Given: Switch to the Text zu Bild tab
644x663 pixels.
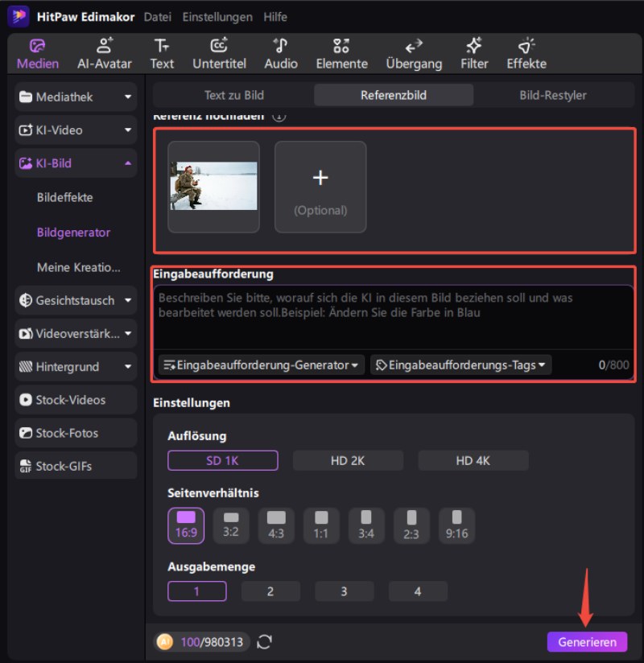Looking at the screenshot, I should 233,95.
